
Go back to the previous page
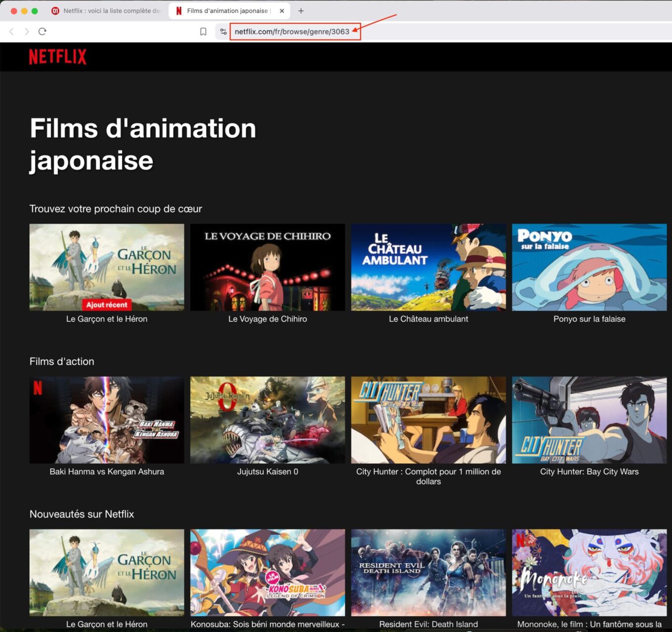tap(11, 32)
